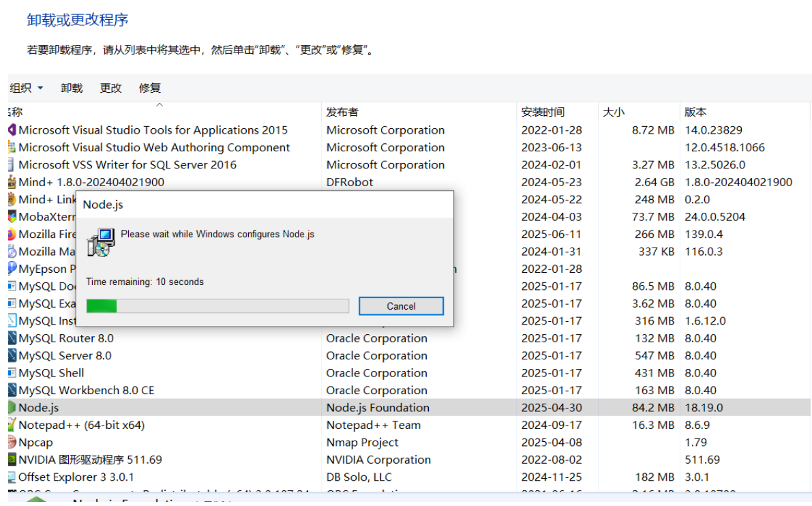Click the Mozilla Maintenance Service icon
The width and height of the screenshot is (812, 506).
tap(12, 251)
